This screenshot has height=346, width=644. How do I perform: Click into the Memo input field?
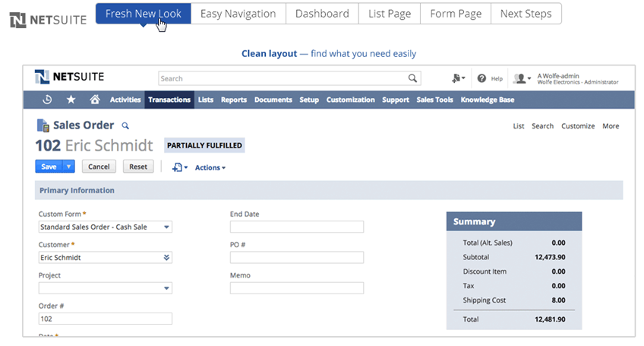(x=296, y=288)
